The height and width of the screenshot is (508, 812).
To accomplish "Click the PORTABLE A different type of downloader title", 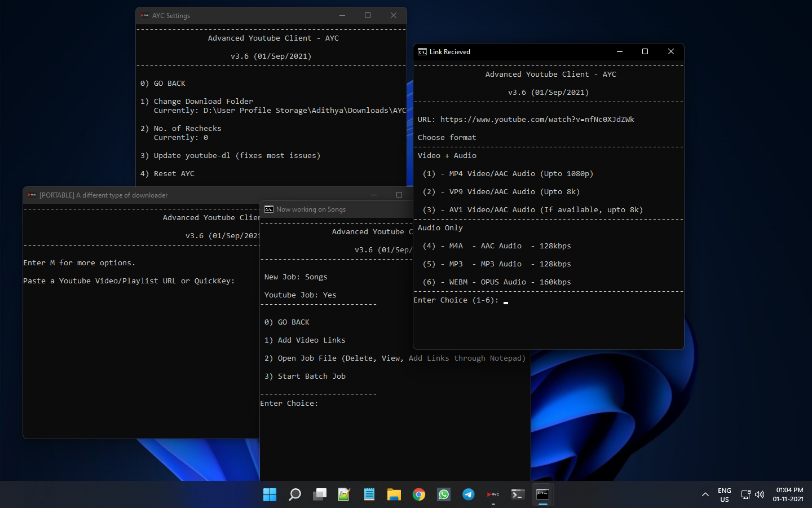I will pos(103,195).
